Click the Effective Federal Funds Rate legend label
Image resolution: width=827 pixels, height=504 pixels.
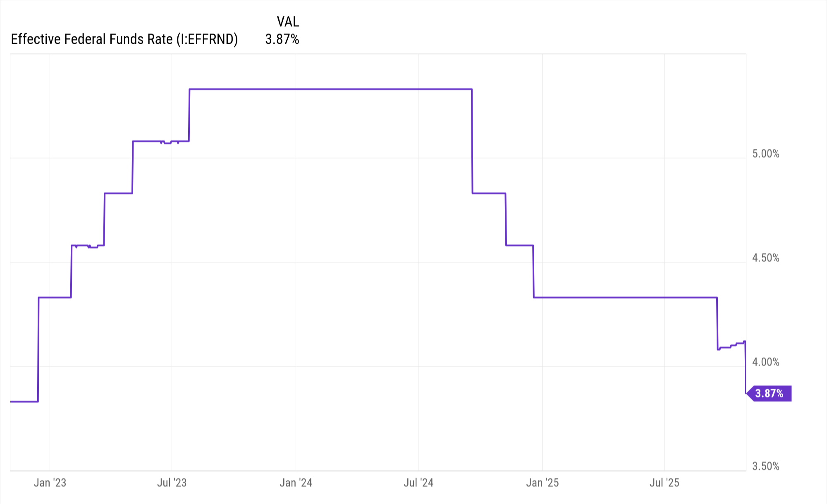[x=124, y=39]
